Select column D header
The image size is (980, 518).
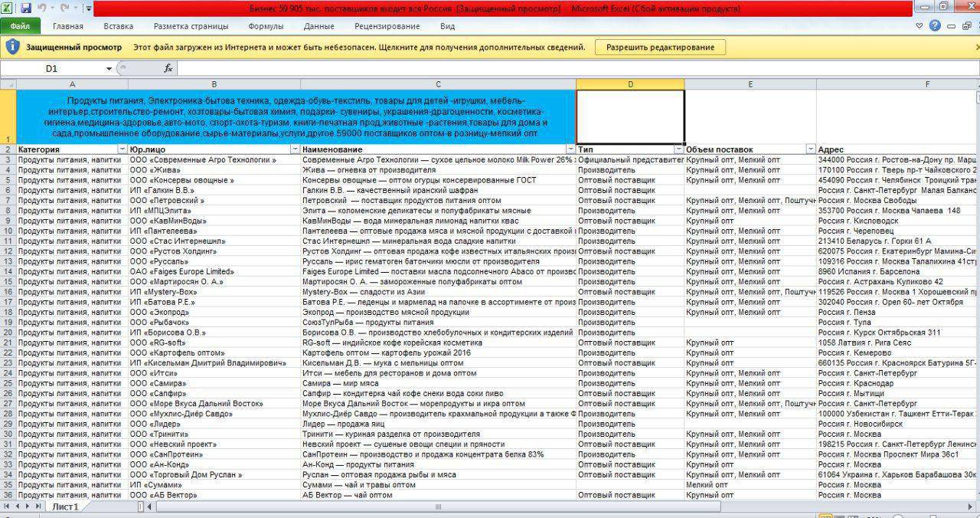click(x=630, y=84)
